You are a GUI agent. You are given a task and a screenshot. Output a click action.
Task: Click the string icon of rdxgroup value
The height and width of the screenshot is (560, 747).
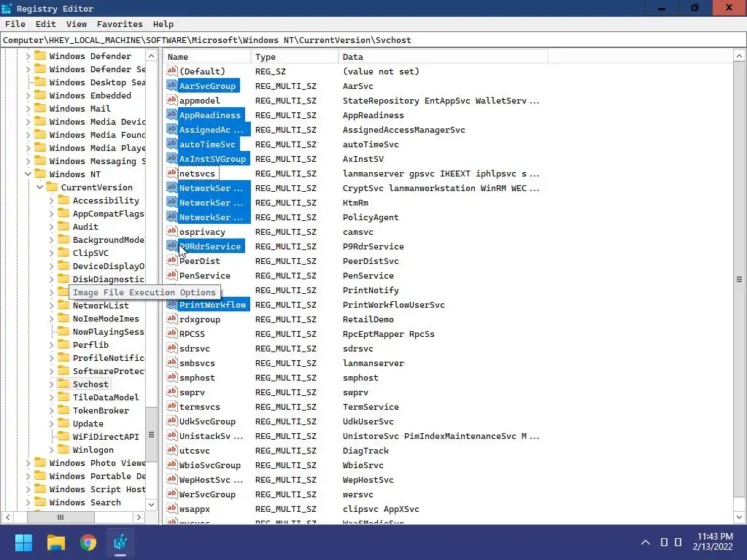click(171, 319)
